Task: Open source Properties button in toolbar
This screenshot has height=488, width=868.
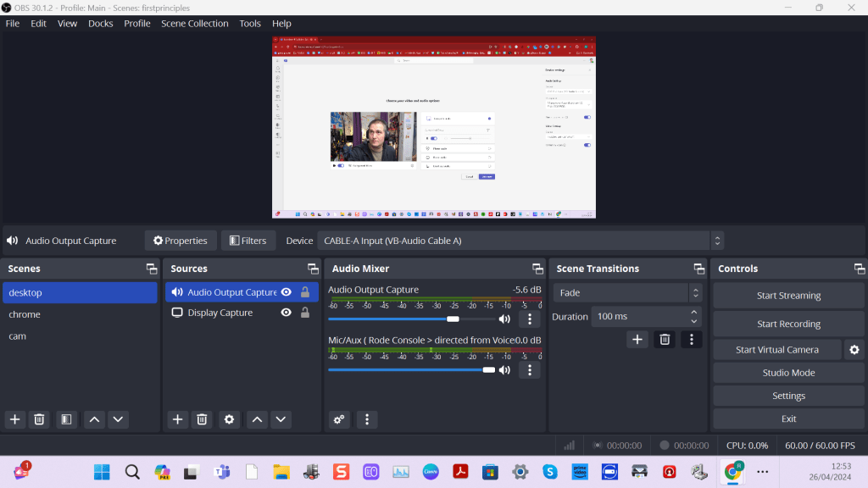Action: [x=181, y=241]
